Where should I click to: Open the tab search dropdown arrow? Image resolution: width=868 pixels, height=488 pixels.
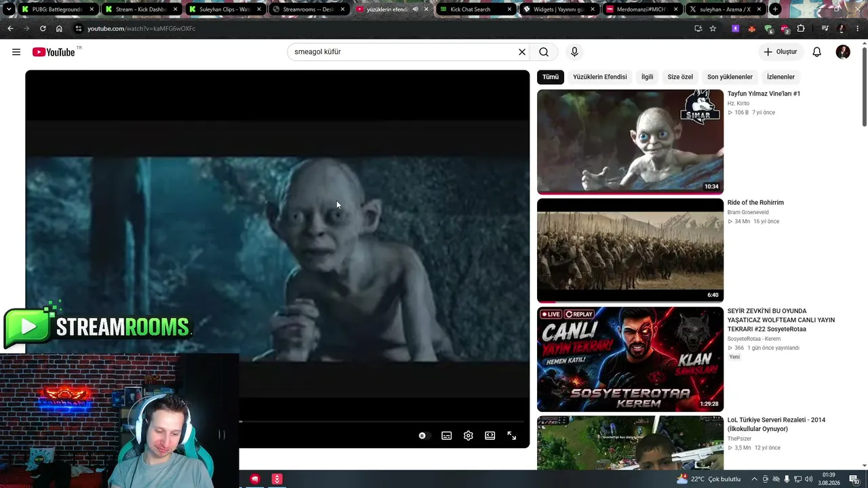point(9,9)
